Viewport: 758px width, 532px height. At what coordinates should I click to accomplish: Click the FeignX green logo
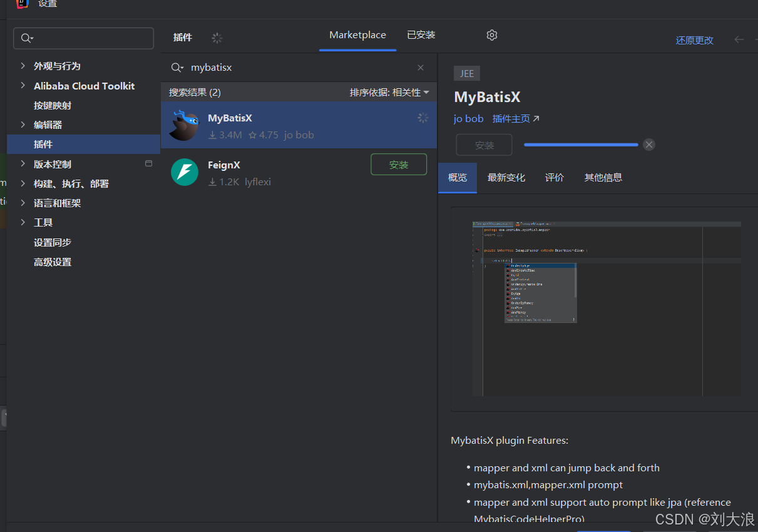[x=185, y=172]
